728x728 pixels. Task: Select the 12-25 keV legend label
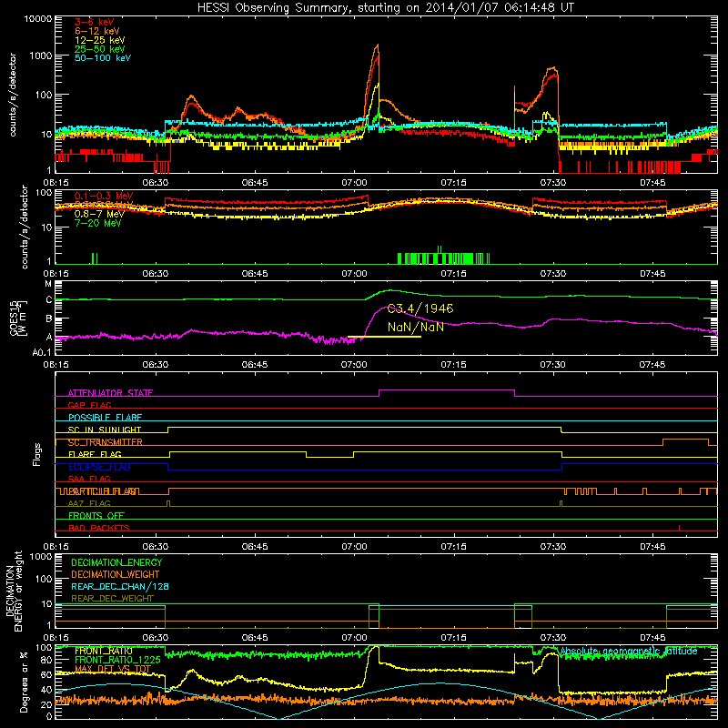pos(100,40)
